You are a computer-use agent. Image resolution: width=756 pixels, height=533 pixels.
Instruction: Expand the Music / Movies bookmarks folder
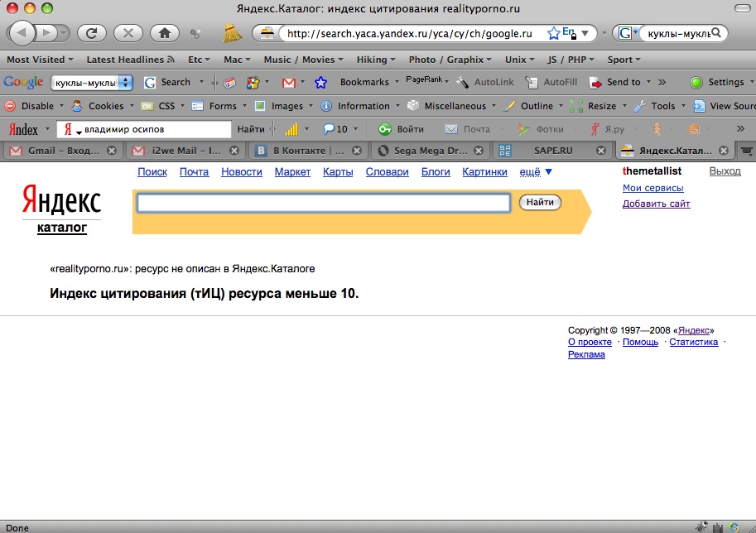303,60
